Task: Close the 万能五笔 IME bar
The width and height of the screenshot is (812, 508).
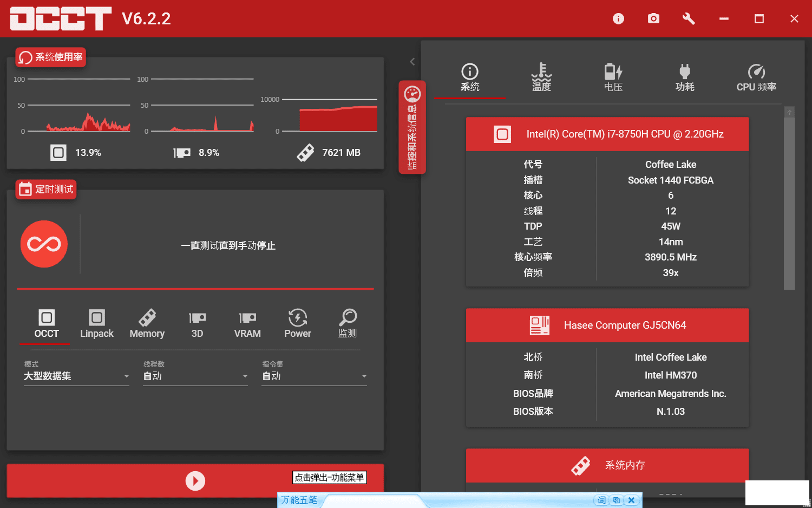Action: [631, 500]
